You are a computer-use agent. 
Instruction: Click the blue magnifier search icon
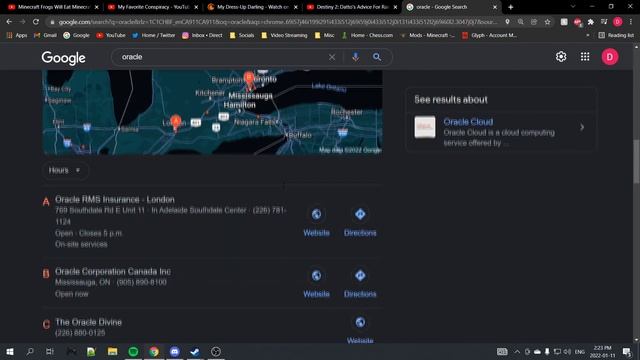pyautogui.click(x=377, y=57)
